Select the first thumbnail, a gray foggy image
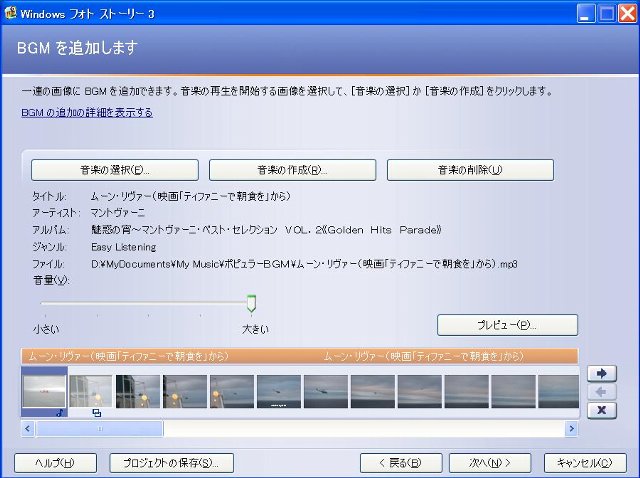The image size is (640, 478). 44,391
